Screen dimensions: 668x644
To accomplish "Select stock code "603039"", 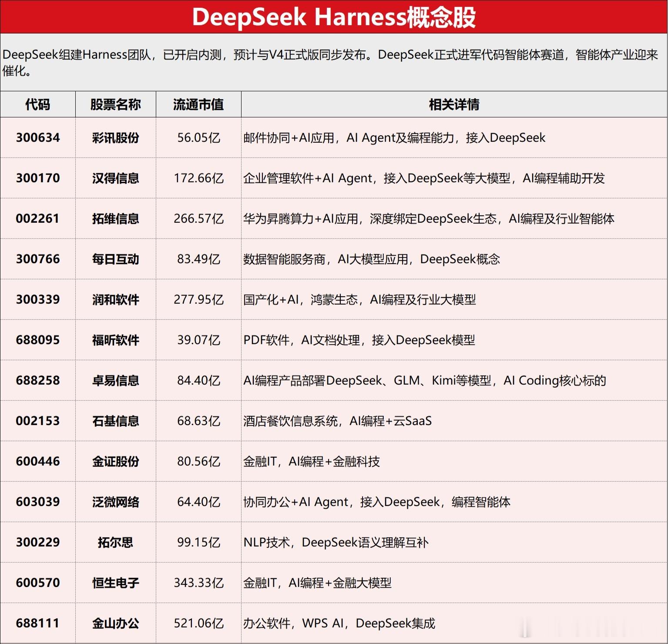I will (x=38, y=502).
